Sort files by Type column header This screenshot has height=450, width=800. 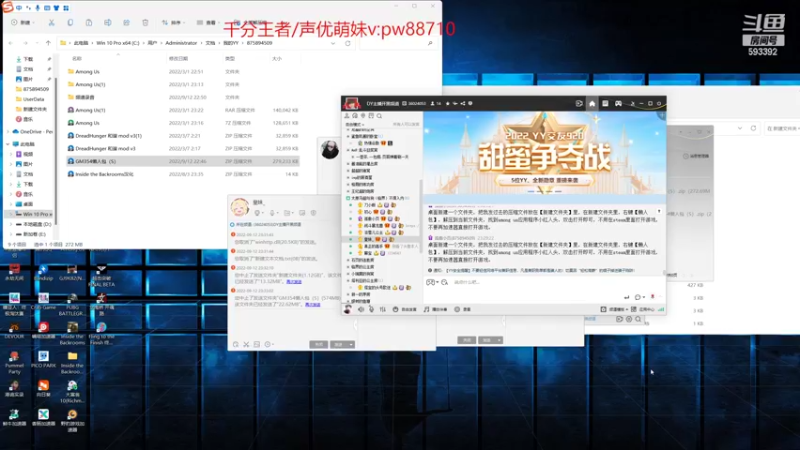tap(230, 59)
